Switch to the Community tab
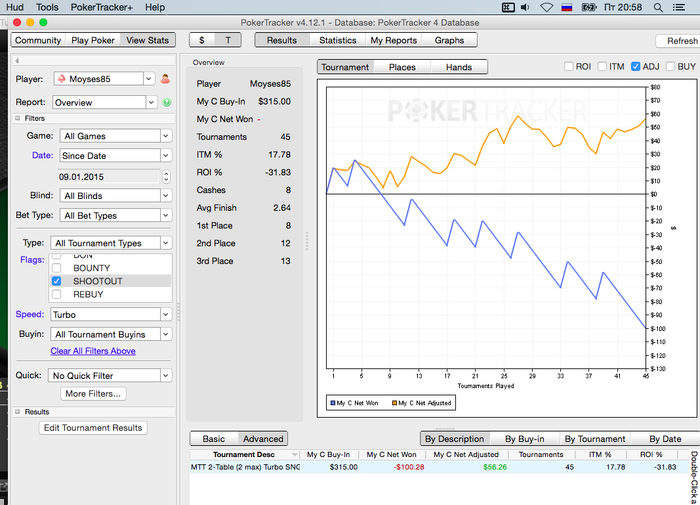This screenshot has width=700, height=505. pos(38,40)
